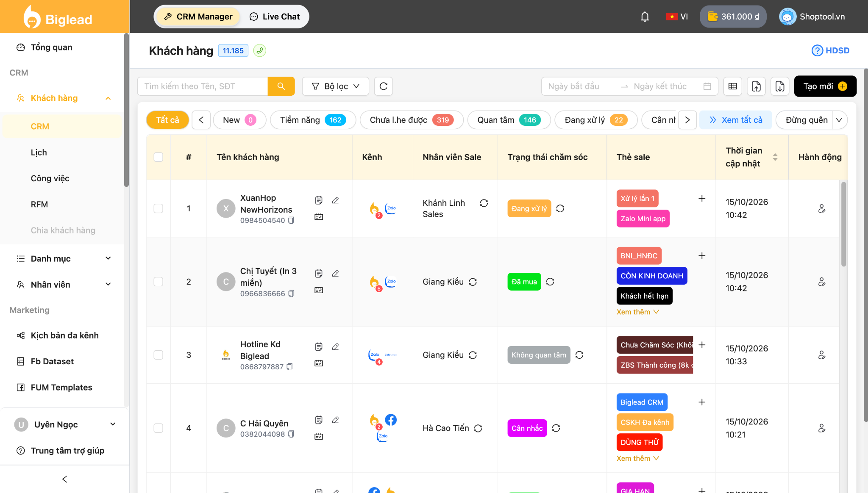Open calendar icon for XuanHop NewHorizons

pos(319,216)
